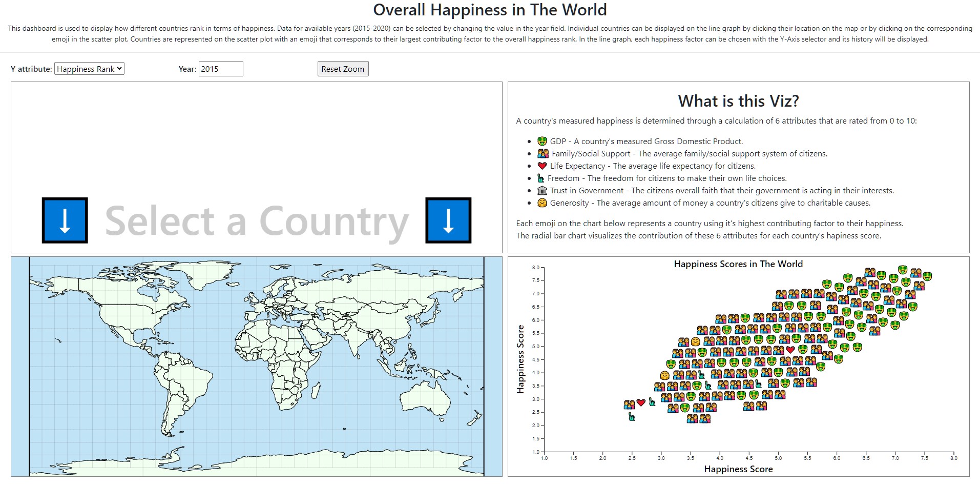Image resolution: width=980 pixels, height=484 pixels.
Task: Select the heart emoji near score 2.6 in scatter plot
Action: (641, 403)
